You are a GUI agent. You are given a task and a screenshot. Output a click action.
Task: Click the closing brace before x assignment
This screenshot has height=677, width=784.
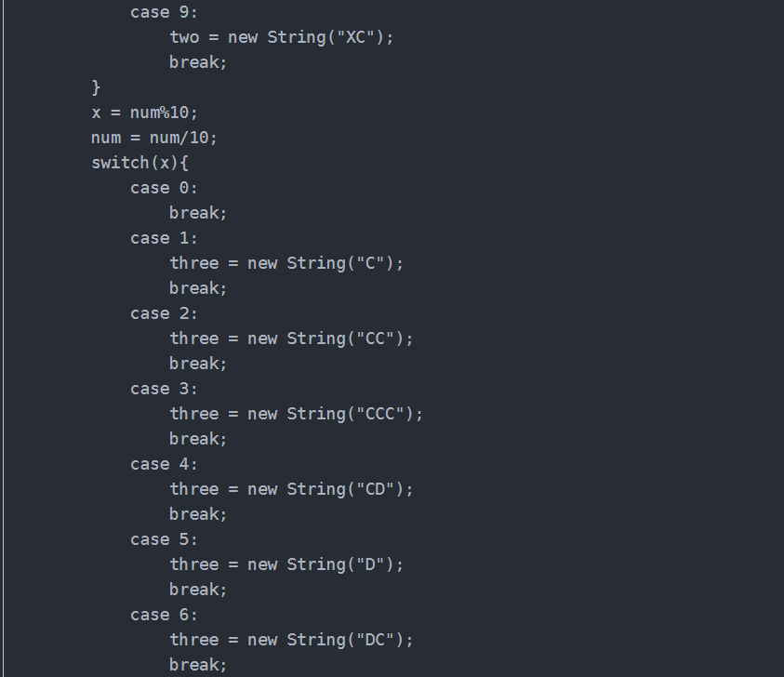pyautogui.click(x=96, y=87)
